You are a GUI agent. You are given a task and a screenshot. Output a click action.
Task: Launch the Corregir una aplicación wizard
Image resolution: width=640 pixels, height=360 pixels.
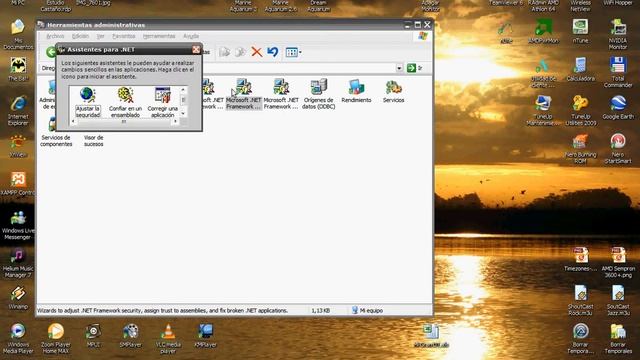tap(162, 102)
